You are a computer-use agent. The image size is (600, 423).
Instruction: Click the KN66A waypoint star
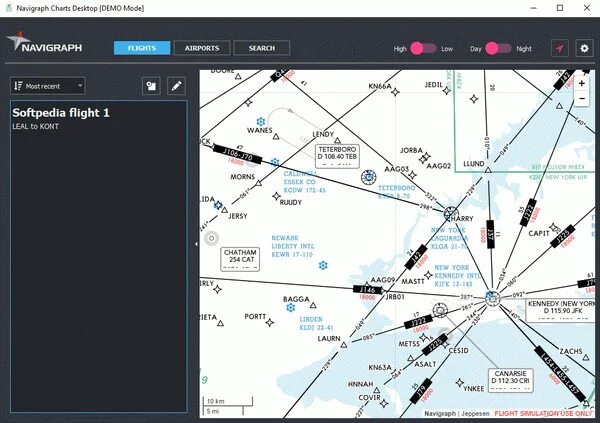point(395,92)
